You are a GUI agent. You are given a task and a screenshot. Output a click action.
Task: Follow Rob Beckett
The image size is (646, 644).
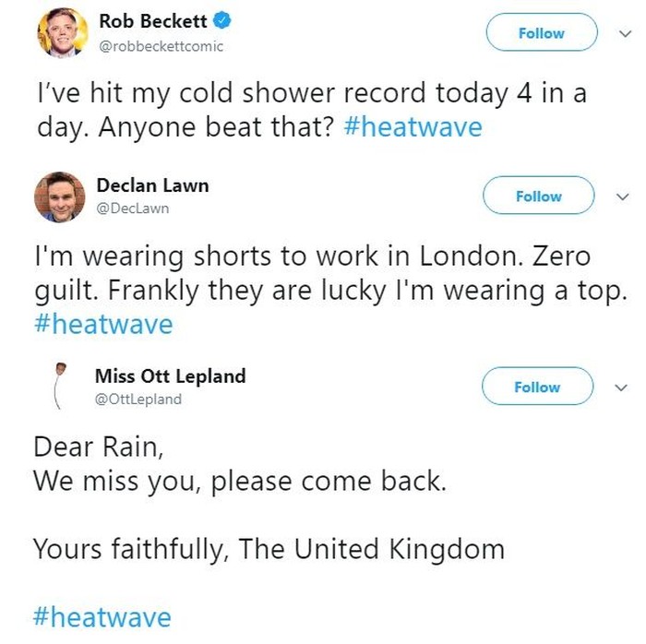pyautogui.click(x=541, y=33)
